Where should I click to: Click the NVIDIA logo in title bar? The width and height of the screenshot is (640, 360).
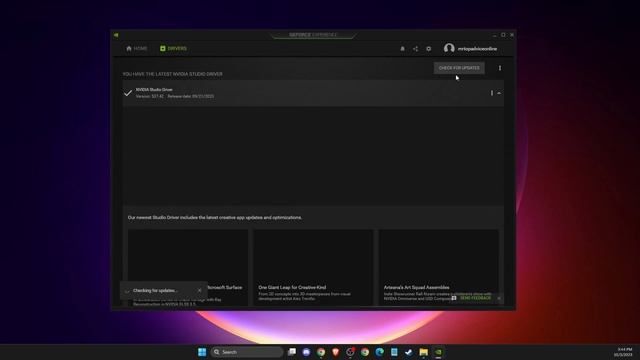pos(116,35)
